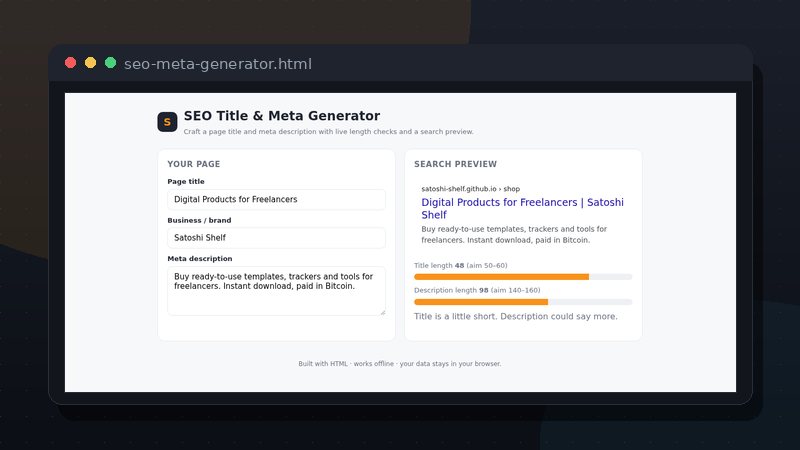This screenshot has height=450, width=800.
Task: Click the Page title input field
Action: 276,199
